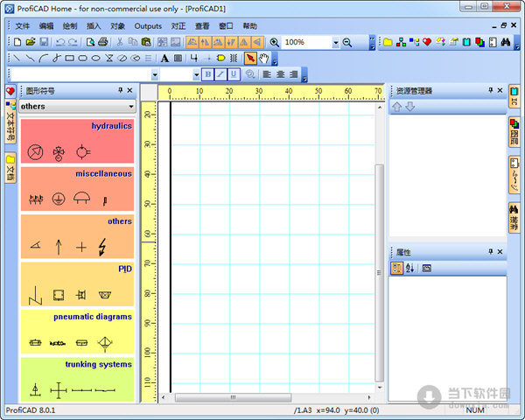Image resolution: width=525 pixels, height=420 pixels.
Task: Toggle Underline text formatting
Action: point(234,74)
